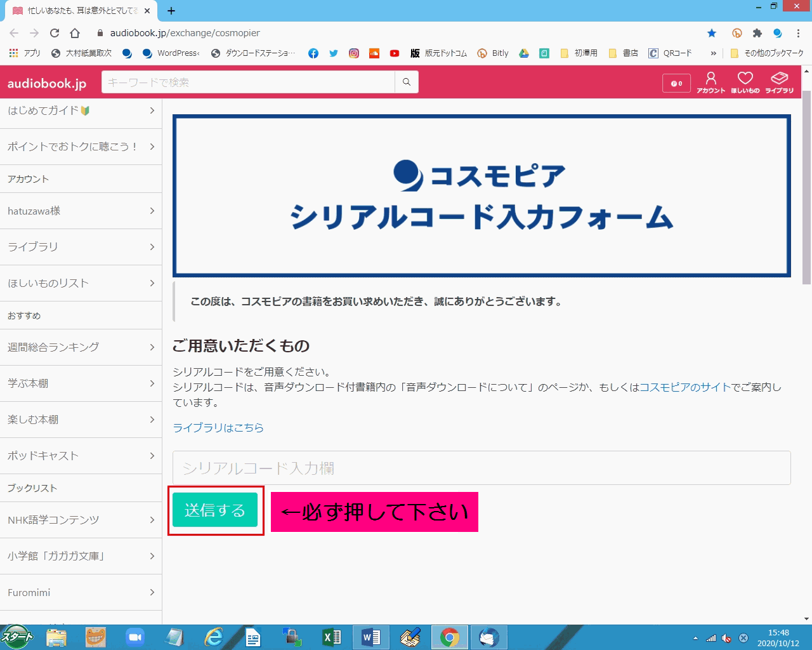This screenshot has height=650, width=812.
Task: Open the コスモピアのサイト link
Action: [x=685, y=387]
